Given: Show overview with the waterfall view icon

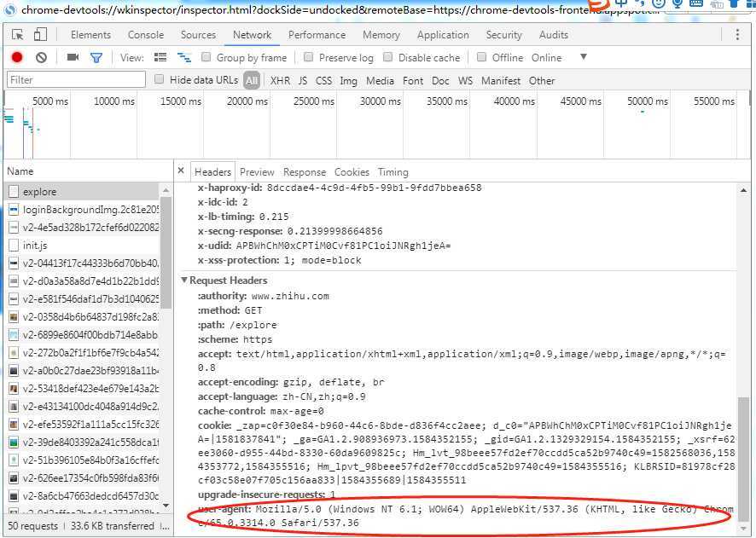Looking at the screenshot, I should [x=184, y=57].
